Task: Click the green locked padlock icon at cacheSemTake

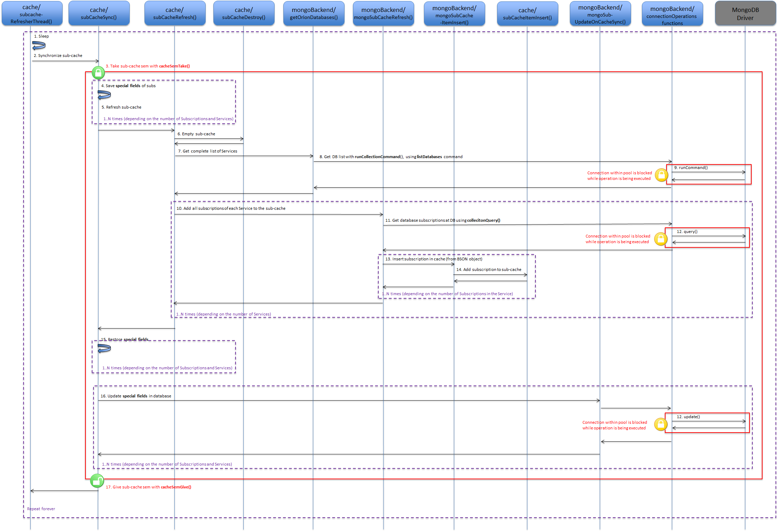Action: click(98, 72)
